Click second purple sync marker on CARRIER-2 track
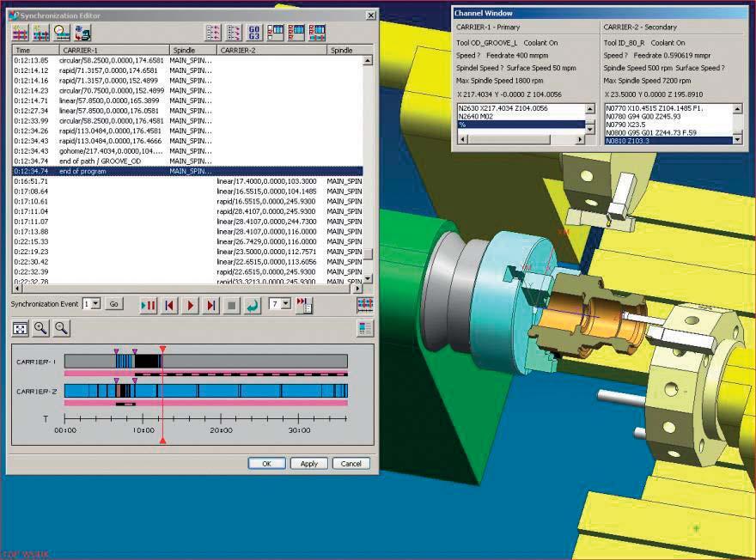 pyautogui.click(x=135, y=380)
